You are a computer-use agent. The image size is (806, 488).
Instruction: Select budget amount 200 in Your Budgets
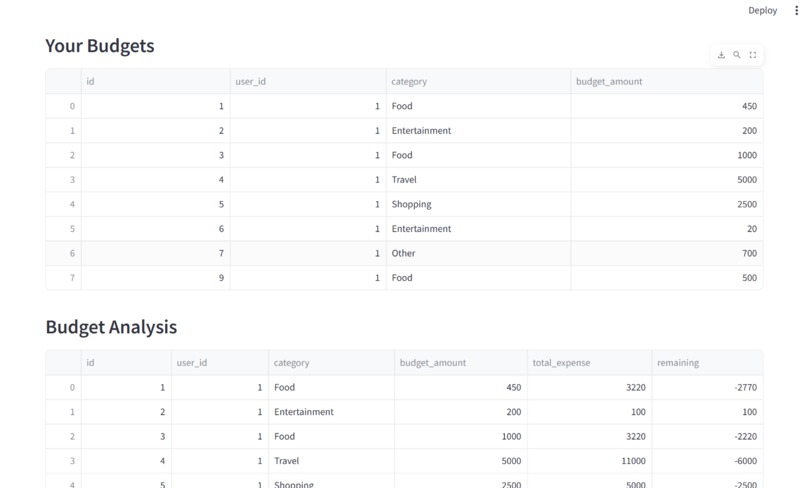[x=667, y=131]
